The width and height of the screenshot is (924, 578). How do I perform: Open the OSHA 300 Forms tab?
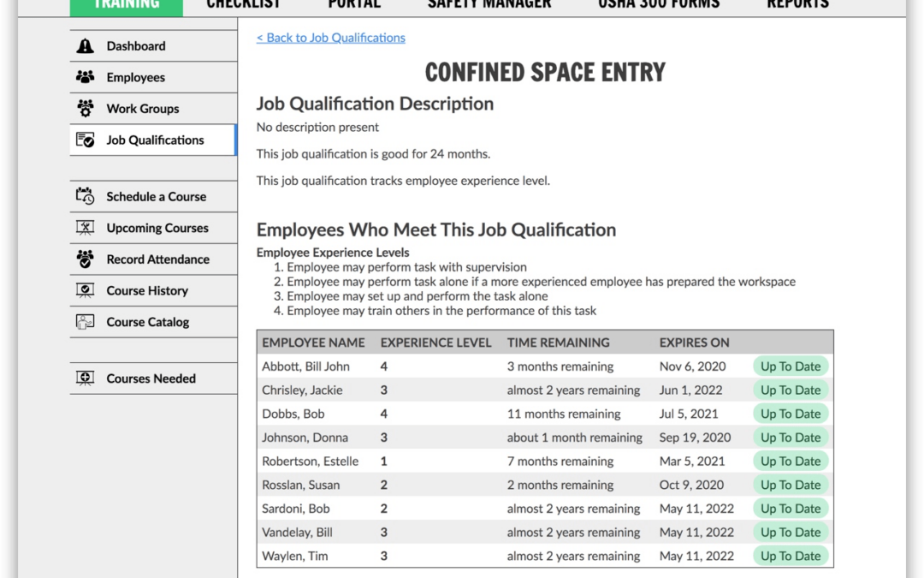659,5
